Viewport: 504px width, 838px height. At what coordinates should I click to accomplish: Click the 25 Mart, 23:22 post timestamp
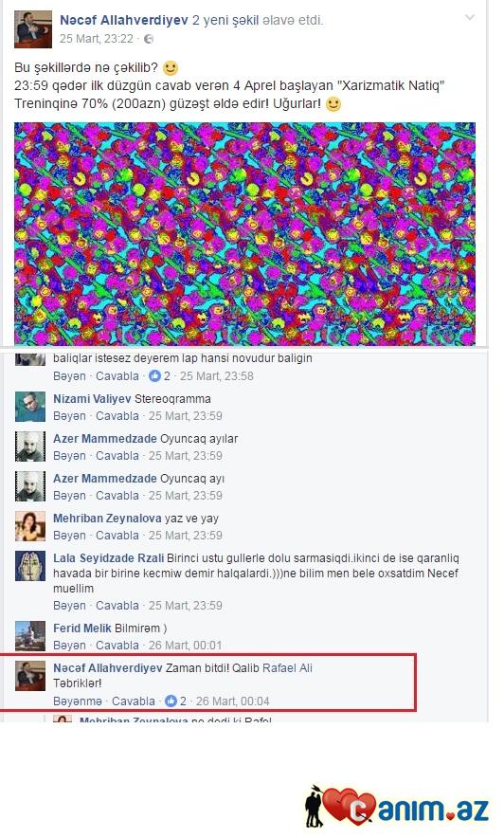(96, 39)
